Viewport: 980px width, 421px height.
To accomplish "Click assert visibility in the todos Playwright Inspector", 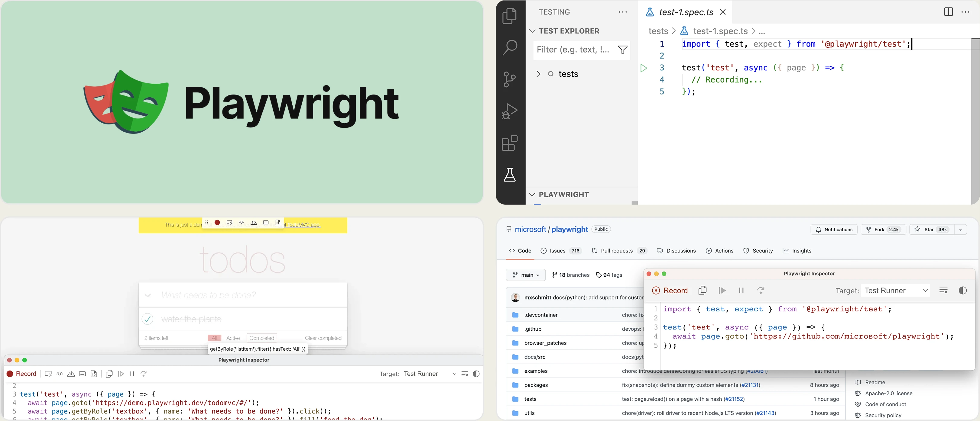I will click(x=60, y=374).
